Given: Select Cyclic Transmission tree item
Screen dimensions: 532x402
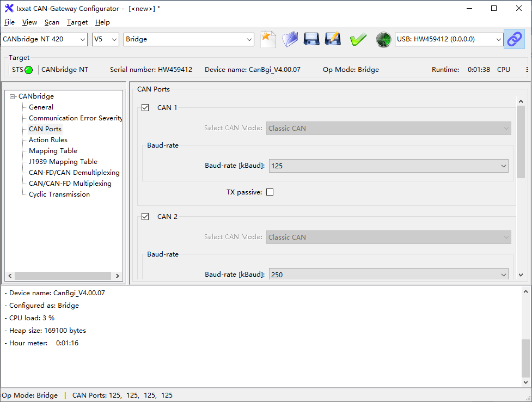Looking at the screenshot, I should [x=59, y=194].
